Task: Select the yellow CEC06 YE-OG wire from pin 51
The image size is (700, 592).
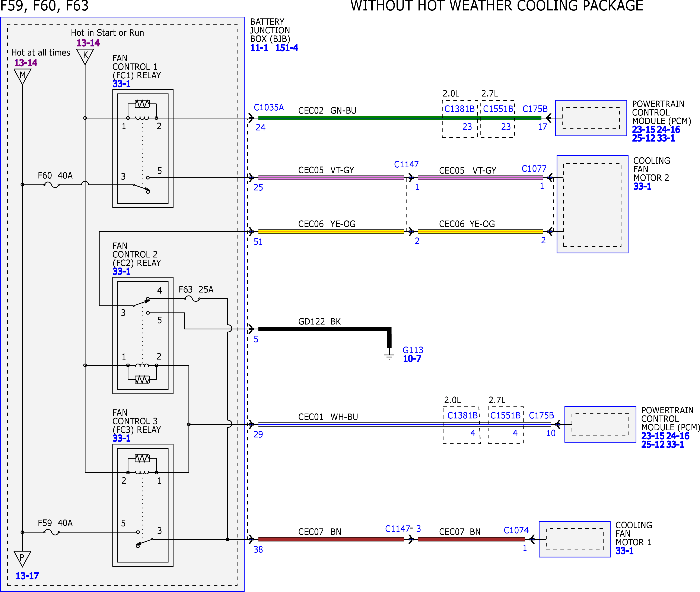Action: (331, 232)
